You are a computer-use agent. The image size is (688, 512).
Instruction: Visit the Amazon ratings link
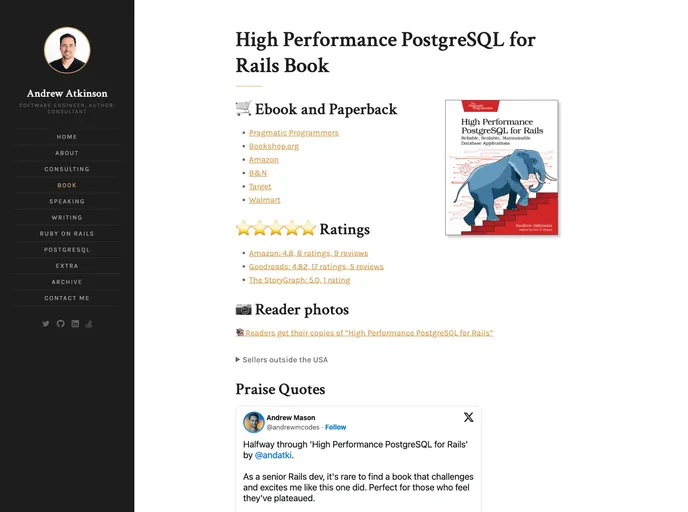(x=308, y=253)
